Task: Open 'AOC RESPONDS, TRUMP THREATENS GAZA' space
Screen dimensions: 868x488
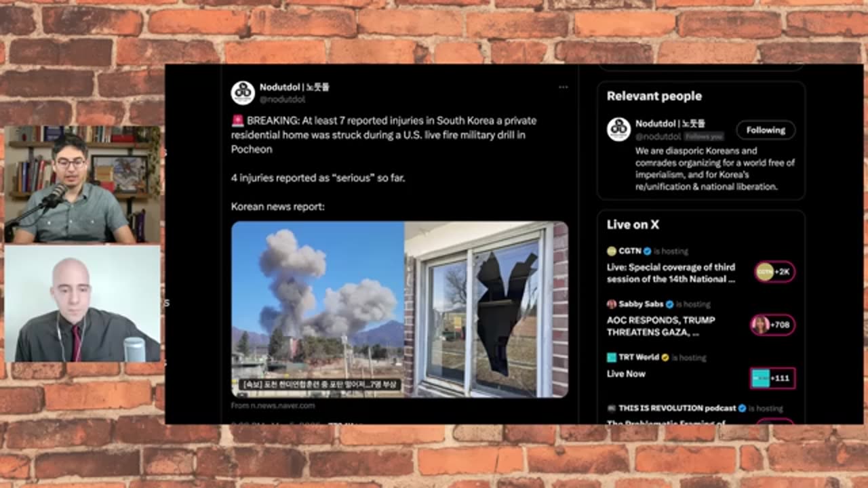Action: tap(661, 326)
